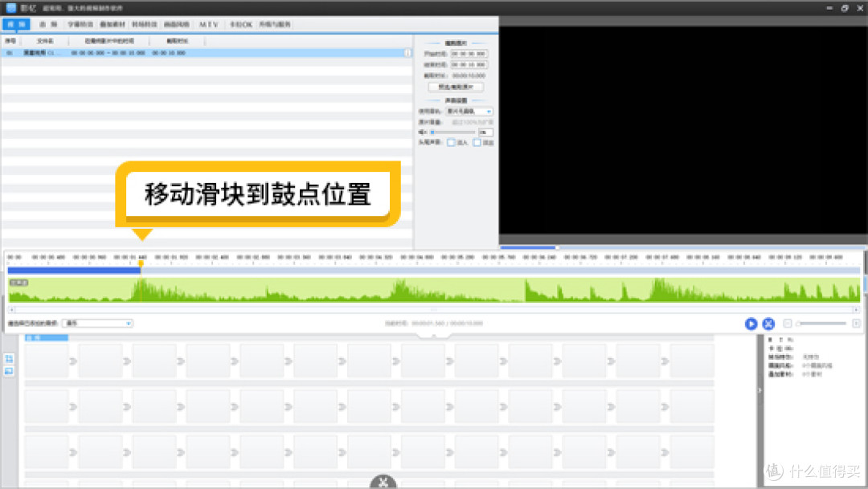The height and width of the screenshot is (489, 868).
Task: Click the timeline zoom-in plus icon
Action: (x=856, y=324)
